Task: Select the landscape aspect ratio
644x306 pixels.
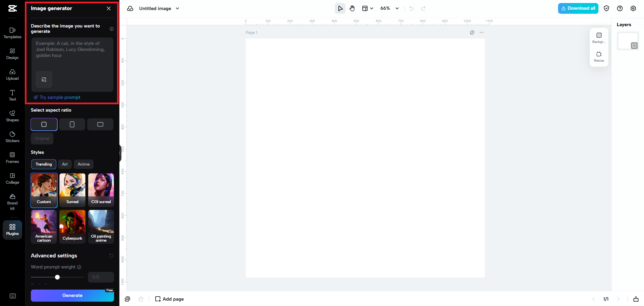Action: 100,124
